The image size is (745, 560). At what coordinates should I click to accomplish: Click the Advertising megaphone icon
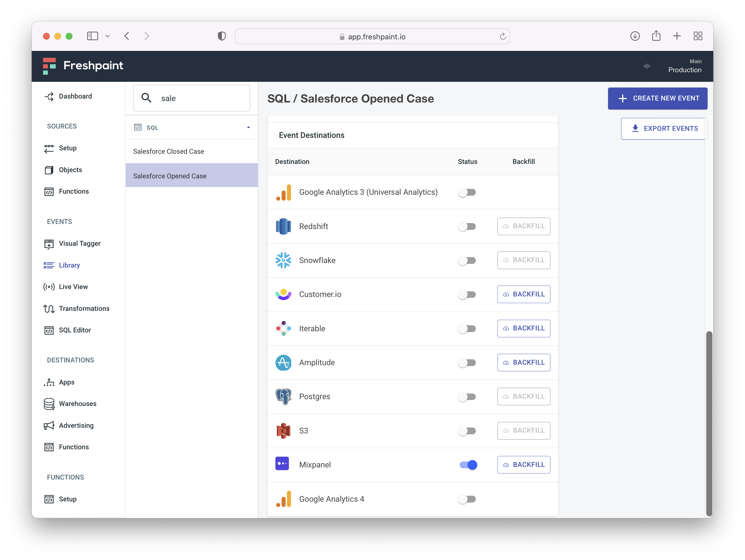coord(49,426)
